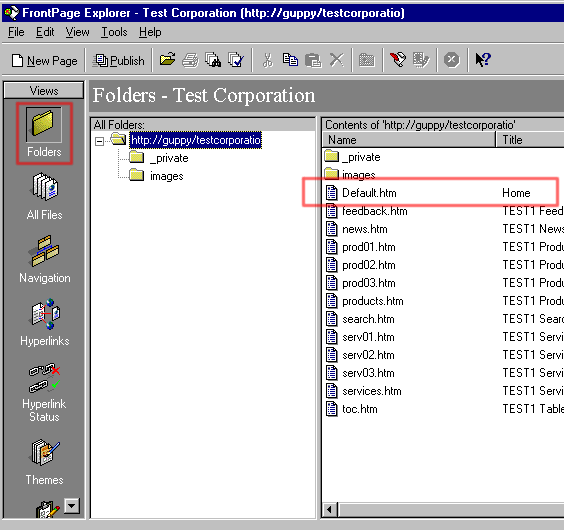Select news.htm file
This screenshot has height=530, width=564.
365,229
